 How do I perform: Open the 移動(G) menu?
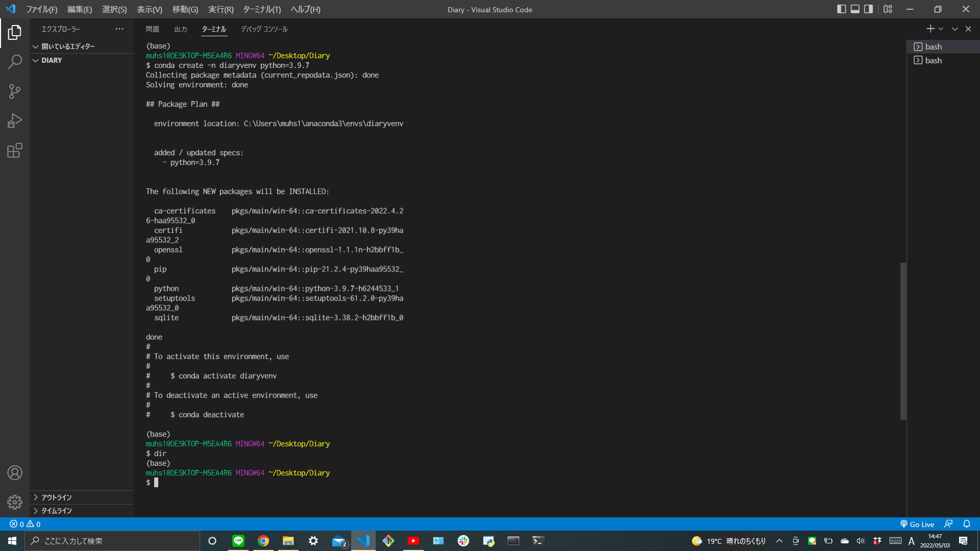[x=185, y=9]
